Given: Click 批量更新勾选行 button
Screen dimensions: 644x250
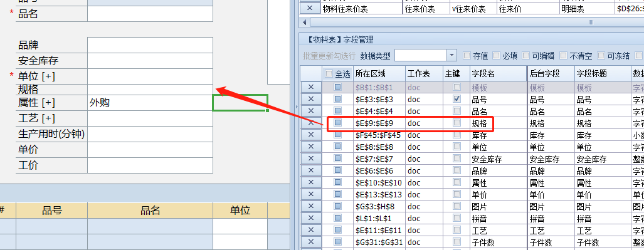Looking at the screenshot, I should pyautogui.click(x=329, y=56).
